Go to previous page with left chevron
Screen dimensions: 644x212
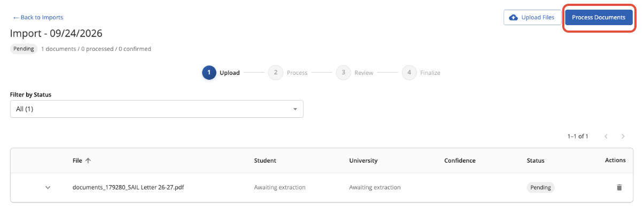click(606, 137)
